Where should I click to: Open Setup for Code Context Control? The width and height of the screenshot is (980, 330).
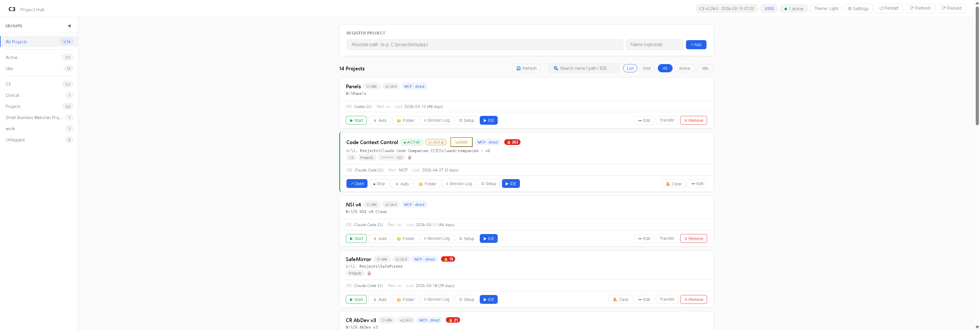(x=489, y=184)
